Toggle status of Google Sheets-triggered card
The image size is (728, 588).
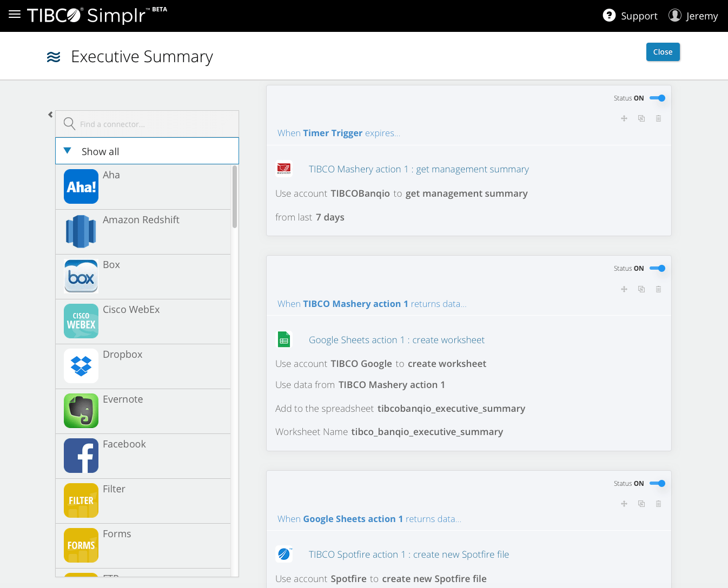[657, 483]
